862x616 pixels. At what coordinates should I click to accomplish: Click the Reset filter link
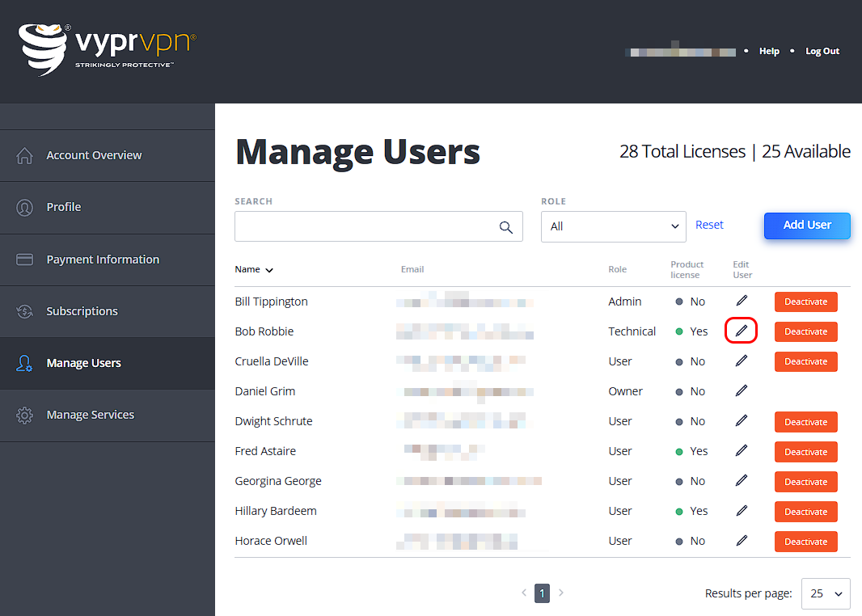[x=709, y=225]
